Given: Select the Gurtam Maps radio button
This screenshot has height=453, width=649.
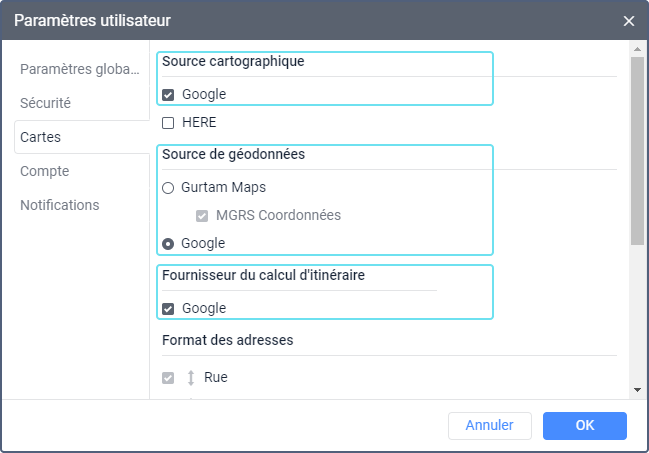Looking at the screenshot, I should 168,187.
